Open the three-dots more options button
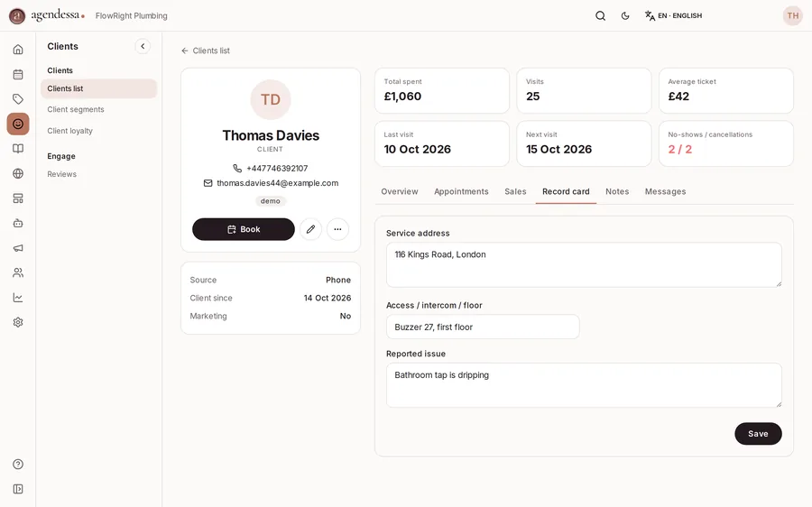812x507 pixels. point(337,229)
